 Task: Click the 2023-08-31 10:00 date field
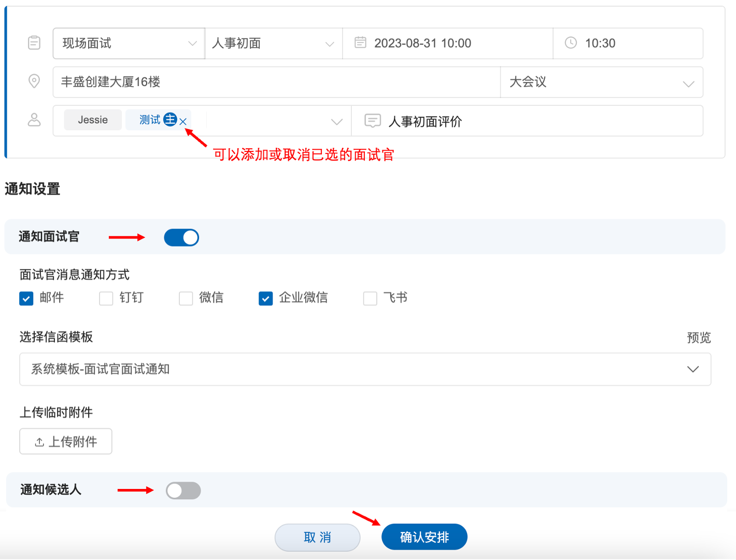[x=448, y=43]
